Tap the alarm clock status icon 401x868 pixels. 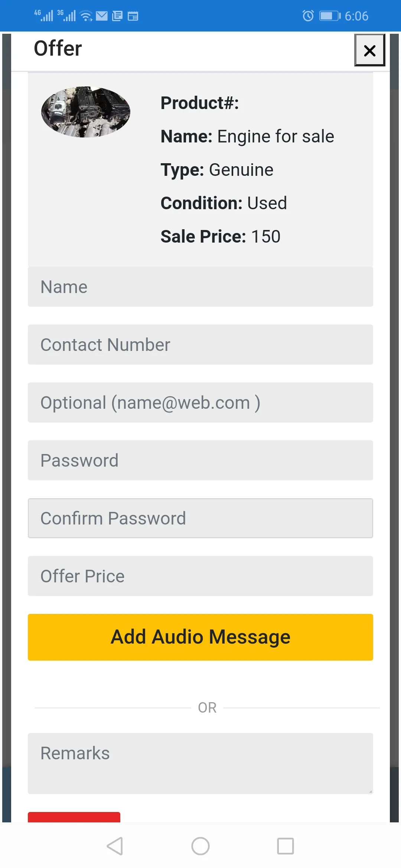click(308, 16)
